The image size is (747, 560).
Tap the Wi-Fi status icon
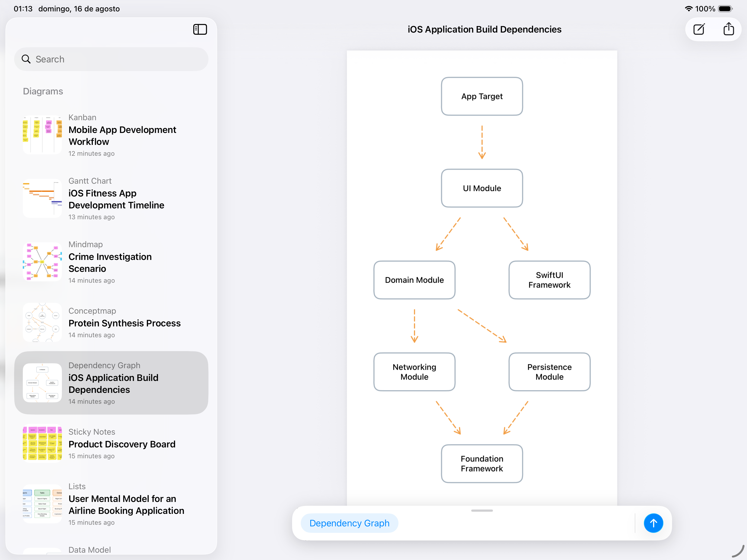click(x=689, y=9)
